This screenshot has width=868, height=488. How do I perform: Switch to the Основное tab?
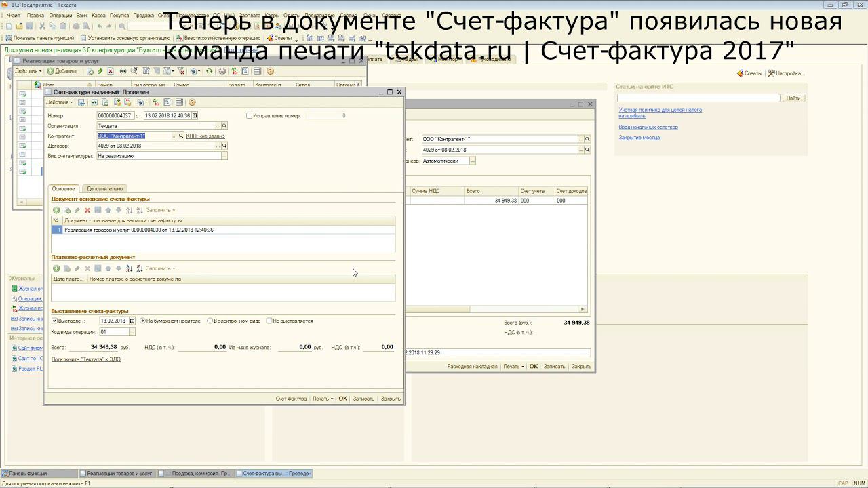64,189
